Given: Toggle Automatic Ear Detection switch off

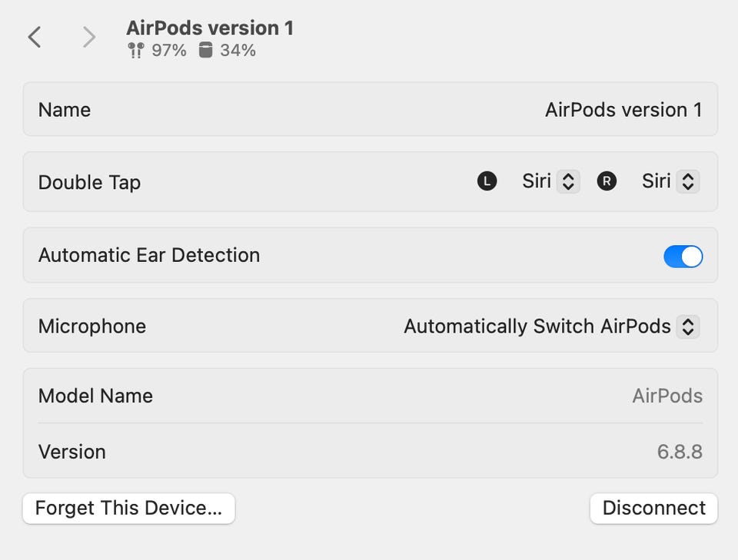Looking at the screenshot, I should tap(683, 256).
